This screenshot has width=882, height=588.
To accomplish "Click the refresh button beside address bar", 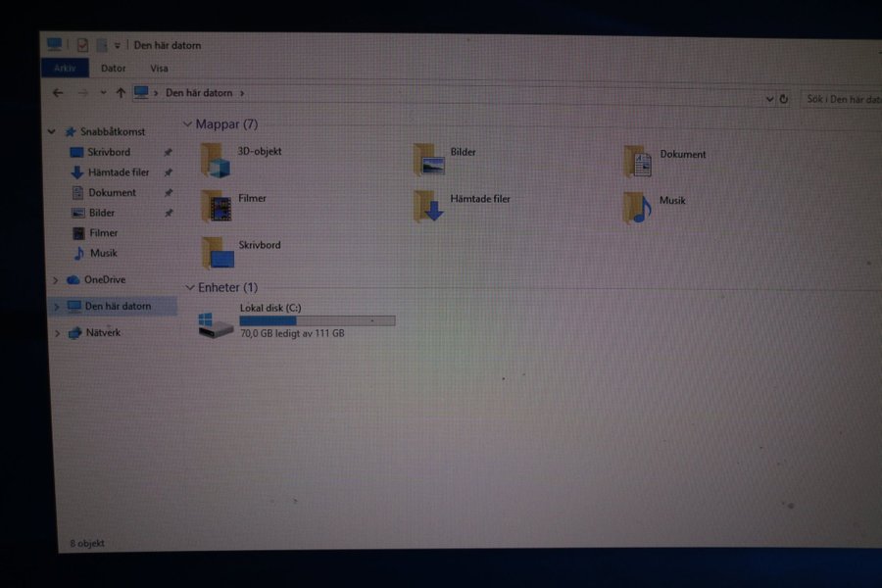I will click(x=784, y=99).
